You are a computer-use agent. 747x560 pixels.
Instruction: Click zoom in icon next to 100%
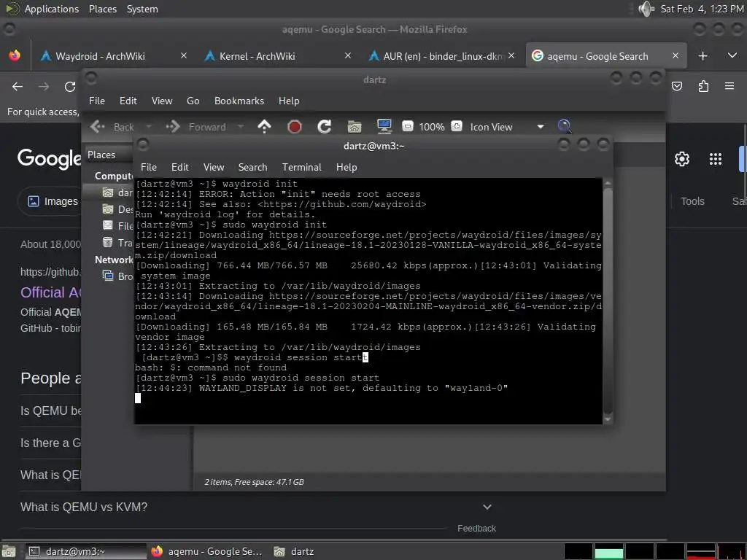click(x=457, y=126)
